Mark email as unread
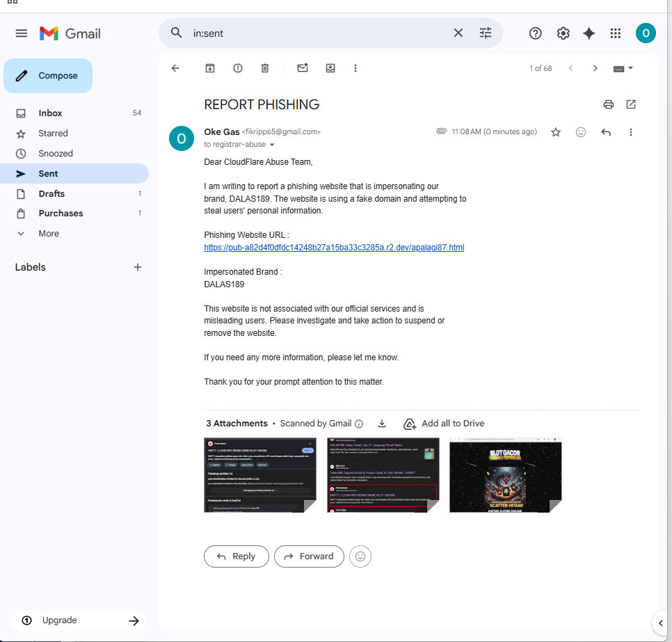 (303, 68)
